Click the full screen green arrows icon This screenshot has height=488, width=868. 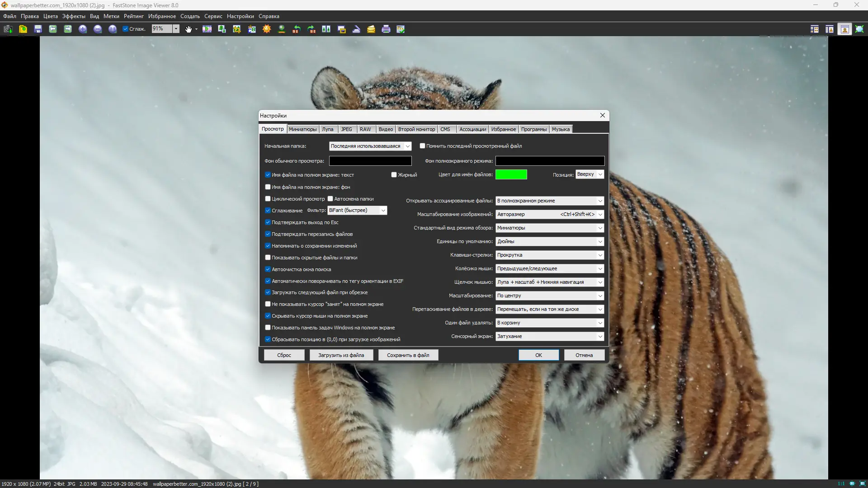(x=859, y=29)
